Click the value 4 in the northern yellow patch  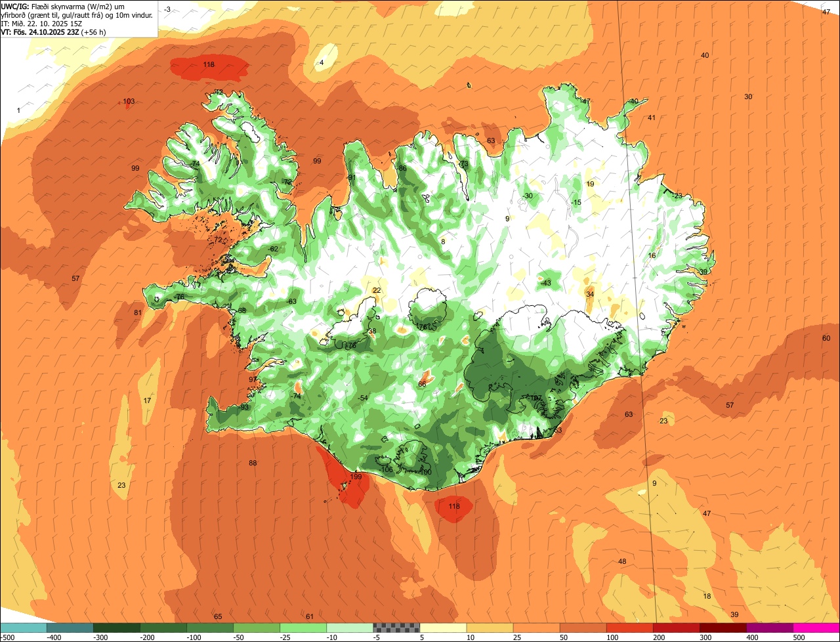[322, 62]
